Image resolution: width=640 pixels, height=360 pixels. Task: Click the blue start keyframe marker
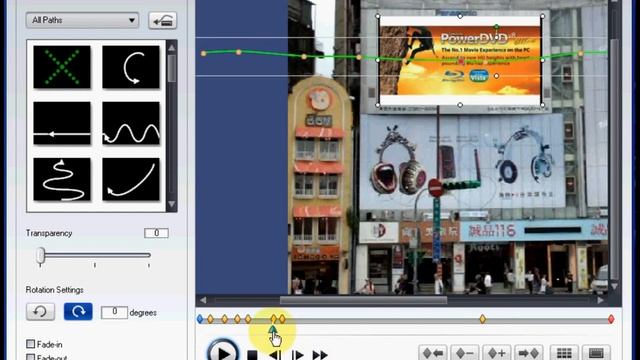[x=200, y=319]
